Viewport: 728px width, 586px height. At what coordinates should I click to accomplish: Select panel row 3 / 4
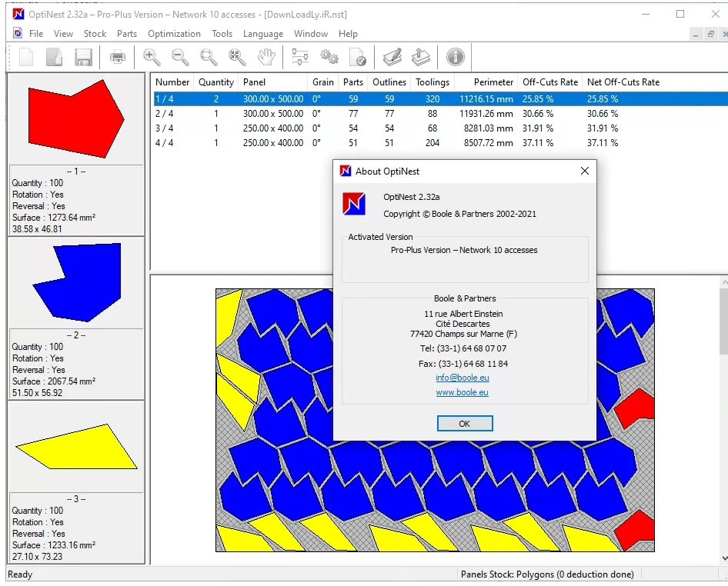(441, 128)
